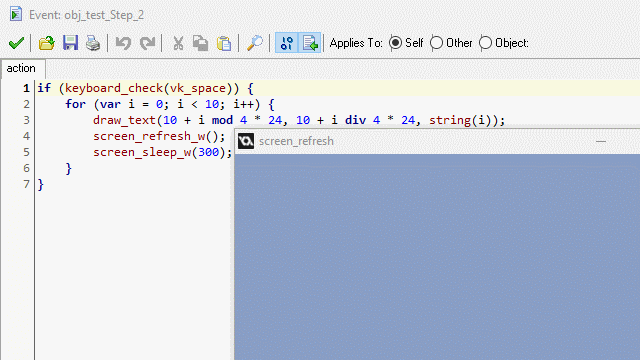This screenshot has height=360, width=640.
Task: Switch to the action tab
Action: pyautogui.click(x=21, y=68)
